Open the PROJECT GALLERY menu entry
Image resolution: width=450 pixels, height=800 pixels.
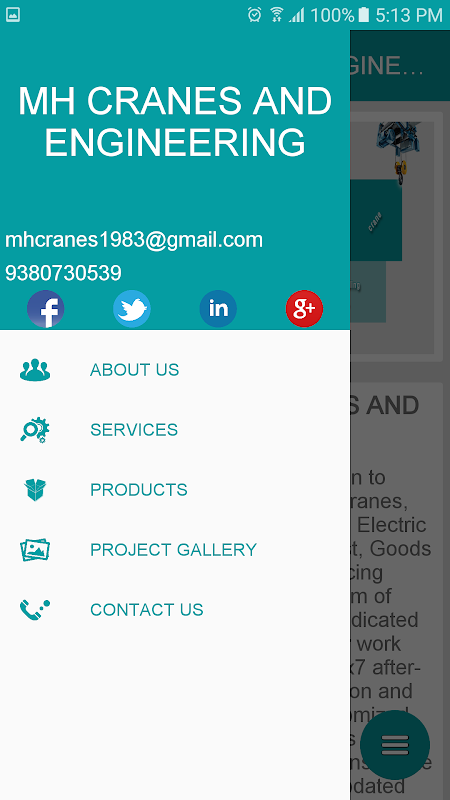coord(175,549)
